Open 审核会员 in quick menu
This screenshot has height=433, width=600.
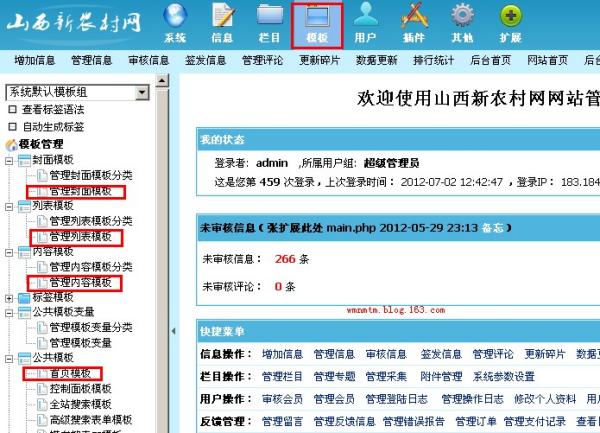(282, 399)
